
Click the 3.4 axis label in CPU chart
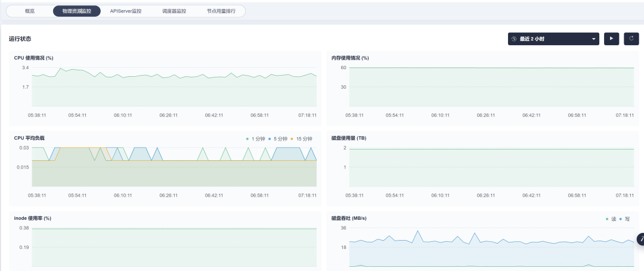25,67
